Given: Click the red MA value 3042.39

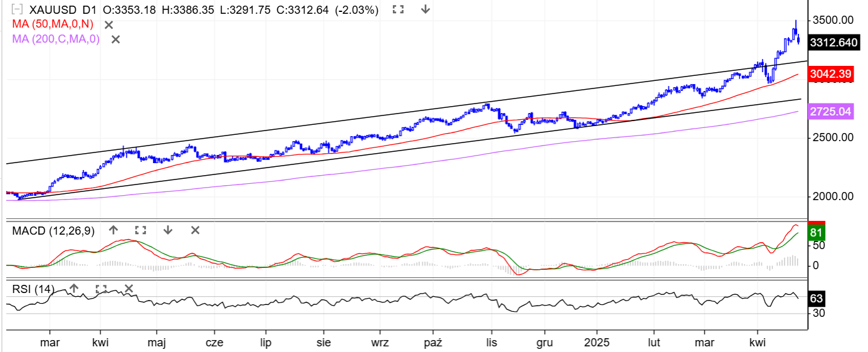Looking at the screenshot, I should 830,74.
